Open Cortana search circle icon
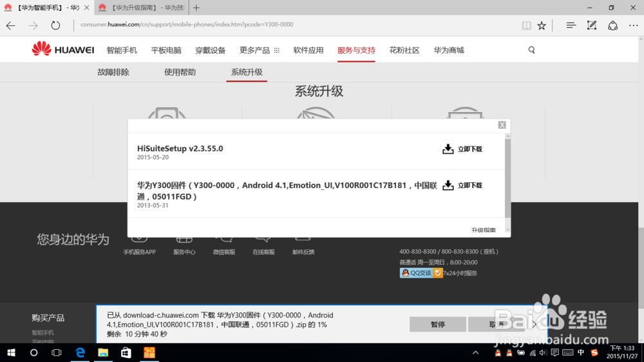This screenshot has width=644, height=362. tap(33, 352)
